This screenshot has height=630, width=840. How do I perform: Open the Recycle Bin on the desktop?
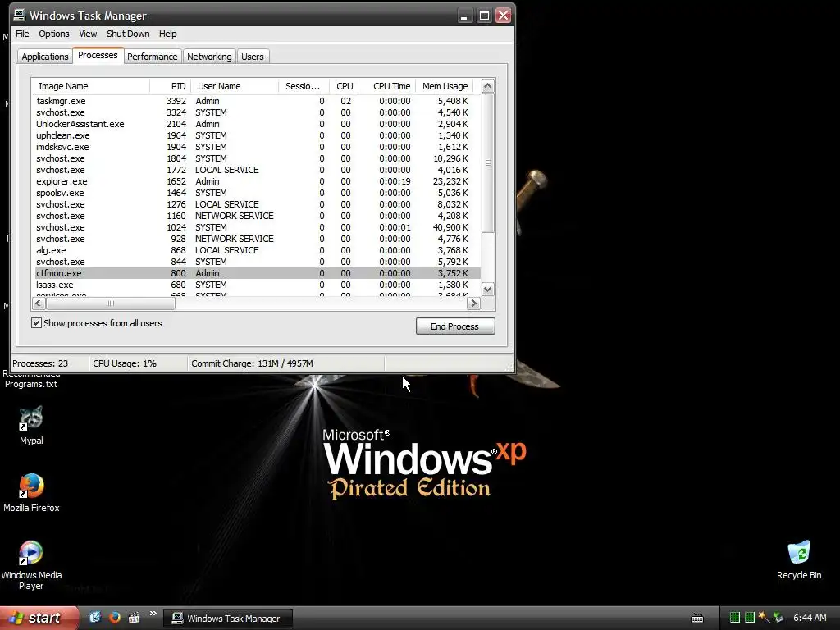pos(799,559)
